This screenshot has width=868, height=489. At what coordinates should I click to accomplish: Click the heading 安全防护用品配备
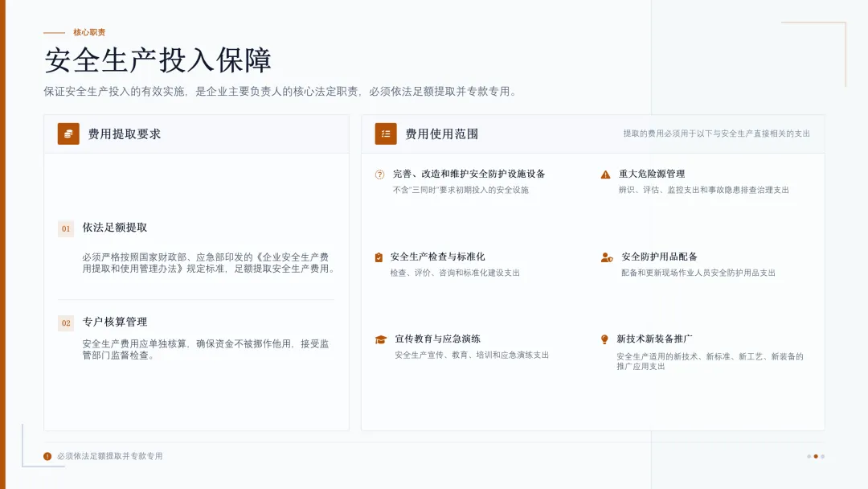659,257
